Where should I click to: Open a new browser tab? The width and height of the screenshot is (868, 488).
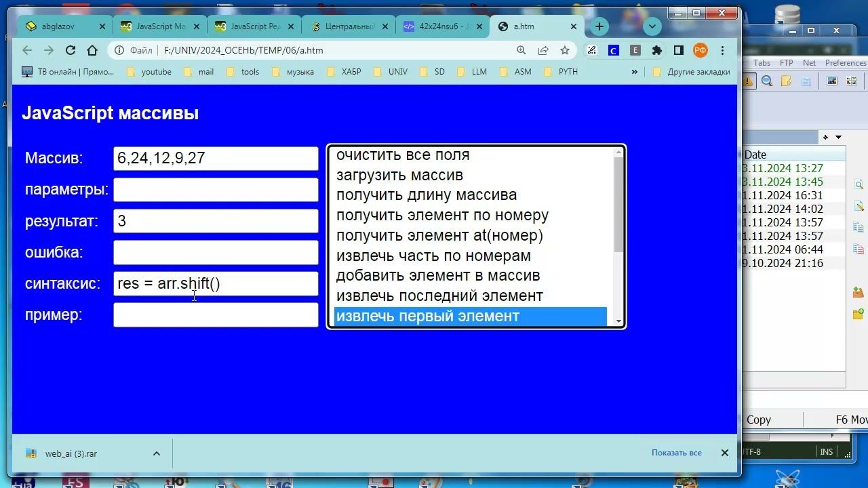[x=599, y=26]
